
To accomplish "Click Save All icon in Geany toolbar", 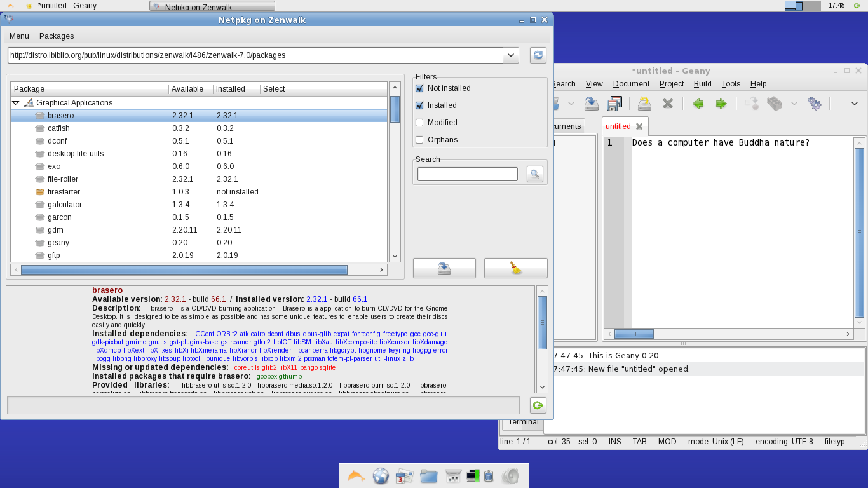I will coord(614,104).
